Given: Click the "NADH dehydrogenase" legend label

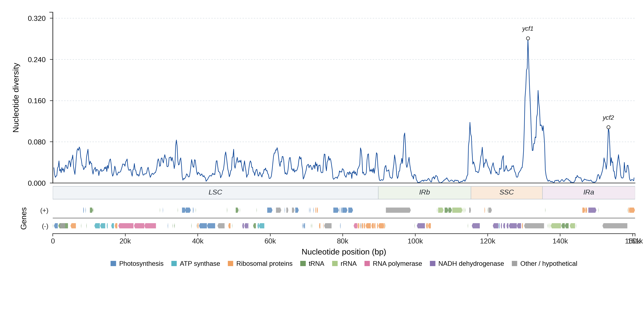Looking at the screenshot, I should [x=471, y=264].
